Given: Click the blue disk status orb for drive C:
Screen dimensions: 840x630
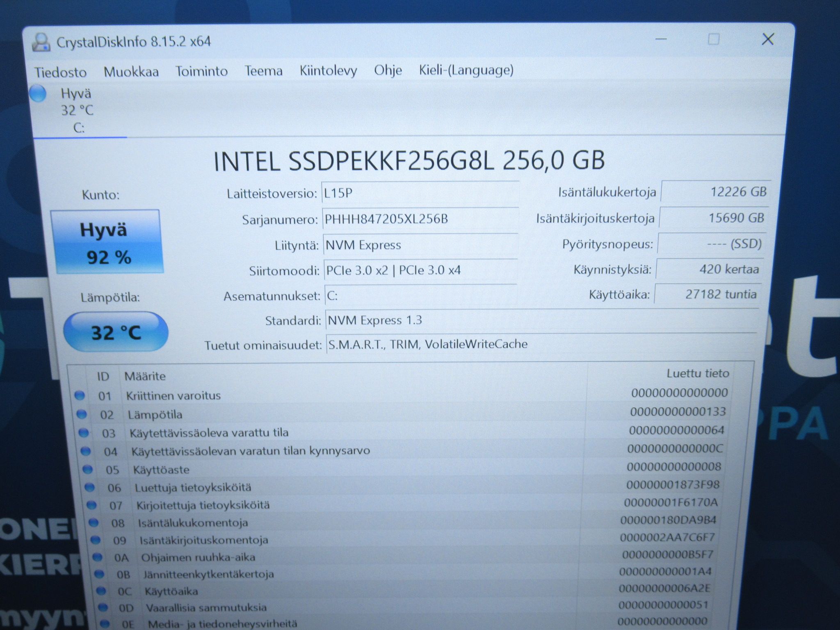Looking at the screenshot, I should 38,93.
